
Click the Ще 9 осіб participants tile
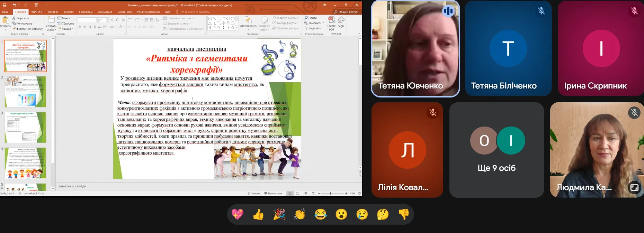click(497, 150)
